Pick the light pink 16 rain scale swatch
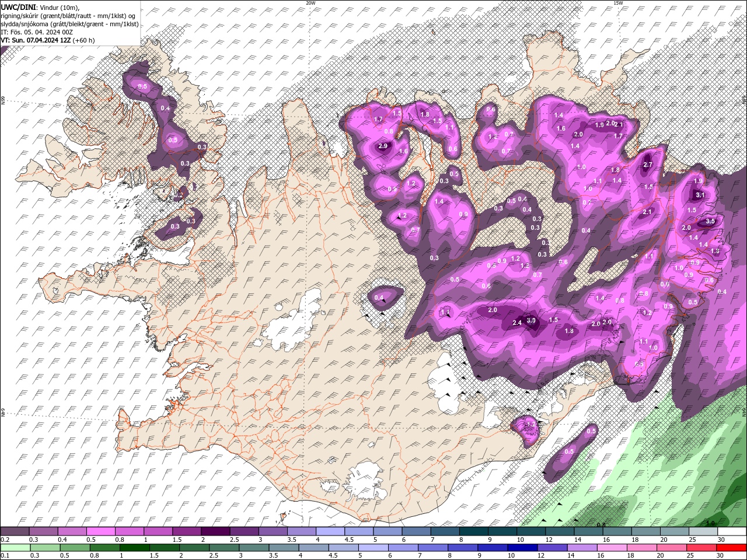This screenshot has width=747, height=560. point(612,548)
